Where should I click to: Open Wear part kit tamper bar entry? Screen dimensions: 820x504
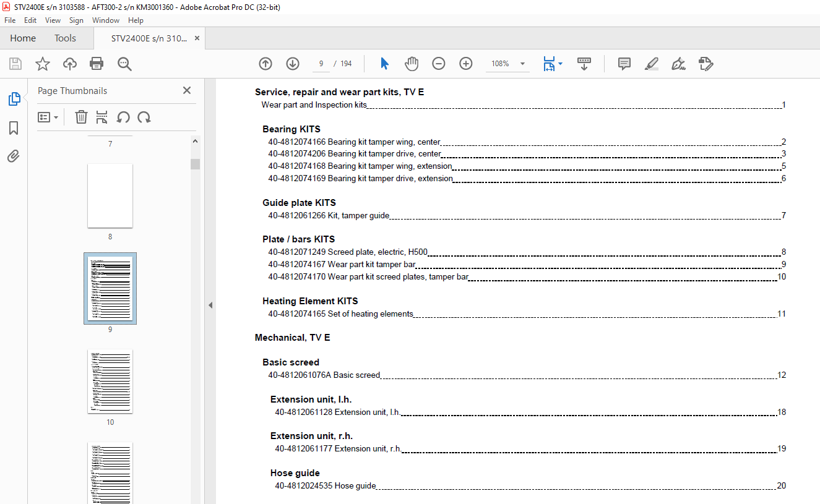pyautogui.click(x=527, y=264)
